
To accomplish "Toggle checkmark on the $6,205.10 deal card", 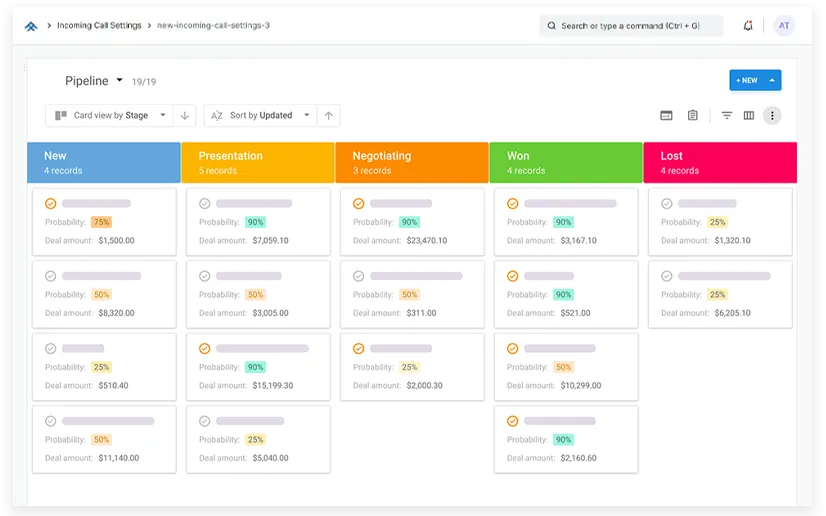I will pyautogui.click(x=667, y=276).
